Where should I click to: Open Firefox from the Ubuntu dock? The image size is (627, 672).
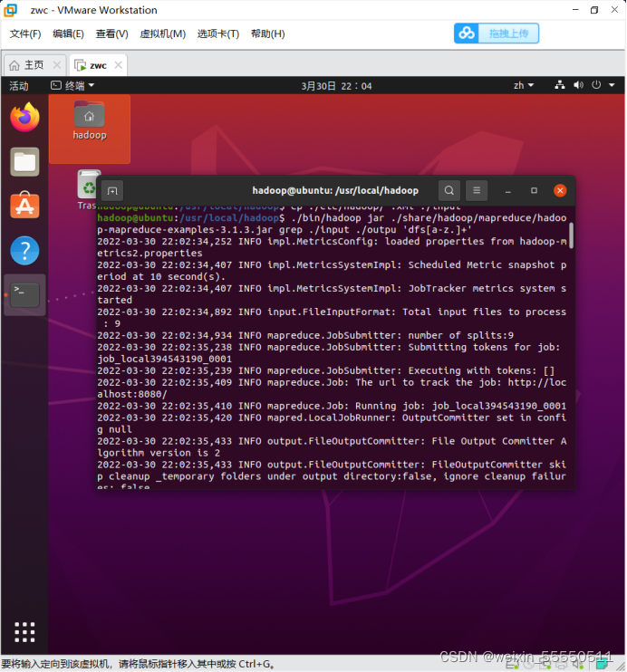pyautogui.click(x=24, y=118)
